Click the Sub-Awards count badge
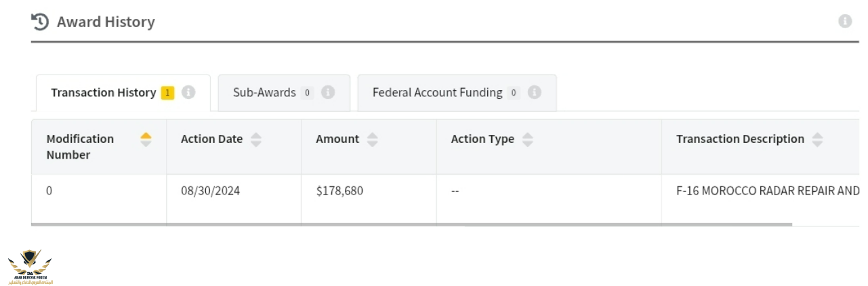The width and height of the screenshot is (868, 286). (x=307, y=93)
